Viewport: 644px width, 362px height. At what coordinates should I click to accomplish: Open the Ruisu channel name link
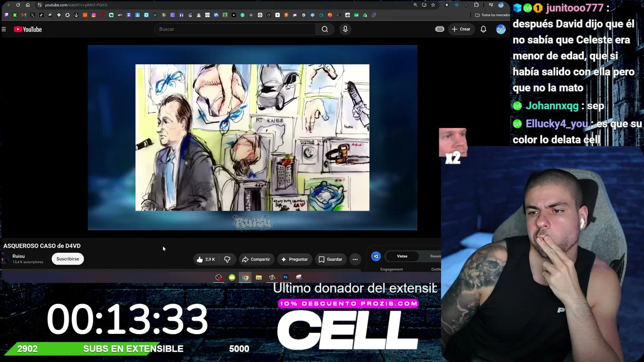pyautogui.click(x=18, y=256)
